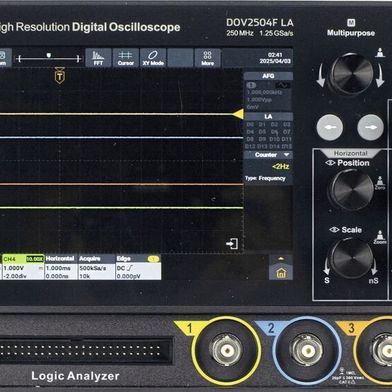Tap the AFG channel 1 indicator badge

point(251,85)
